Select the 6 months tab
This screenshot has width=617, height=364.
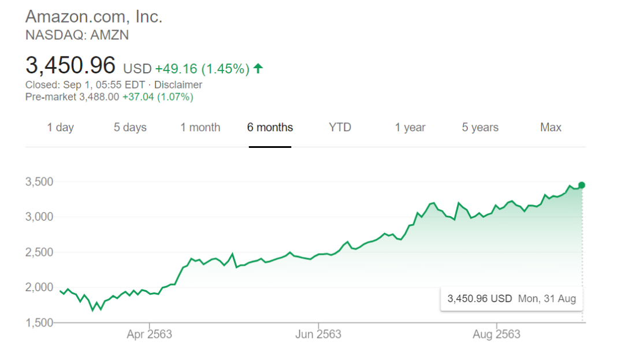pos(269,127)
